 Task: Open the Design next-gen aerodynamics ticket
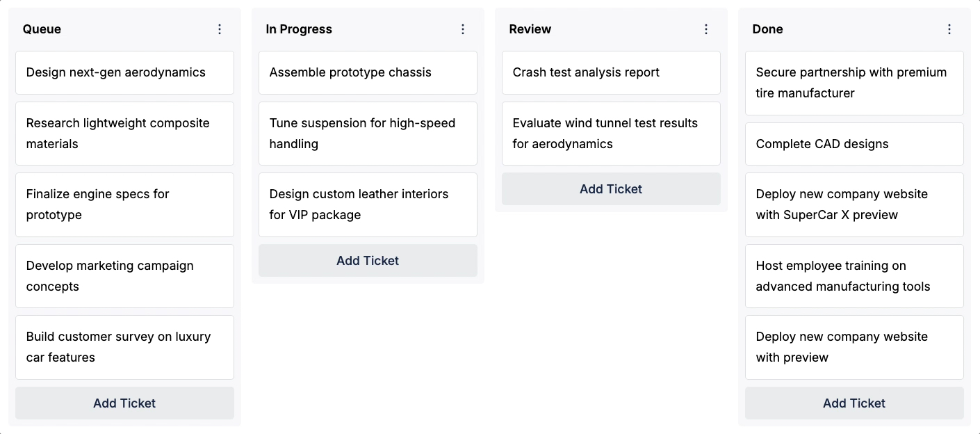point(124,72)
